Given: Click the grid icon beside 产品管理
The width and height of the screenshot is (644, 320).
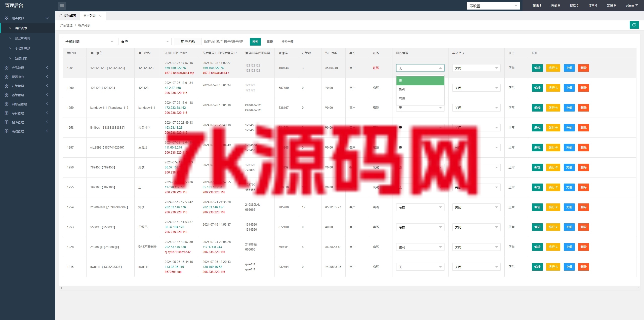Looking at the screenshot, I should [x=7, y=68].
